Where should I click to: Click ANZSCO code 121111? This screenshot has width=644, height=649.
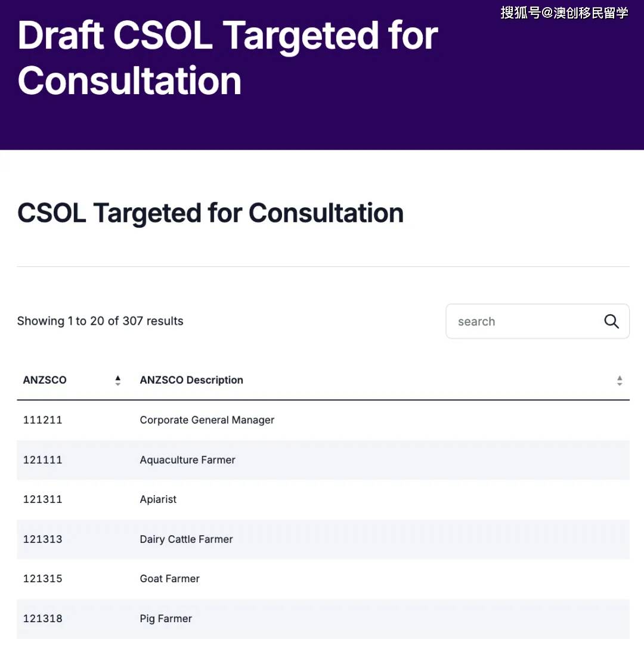[x=42, y=460]
